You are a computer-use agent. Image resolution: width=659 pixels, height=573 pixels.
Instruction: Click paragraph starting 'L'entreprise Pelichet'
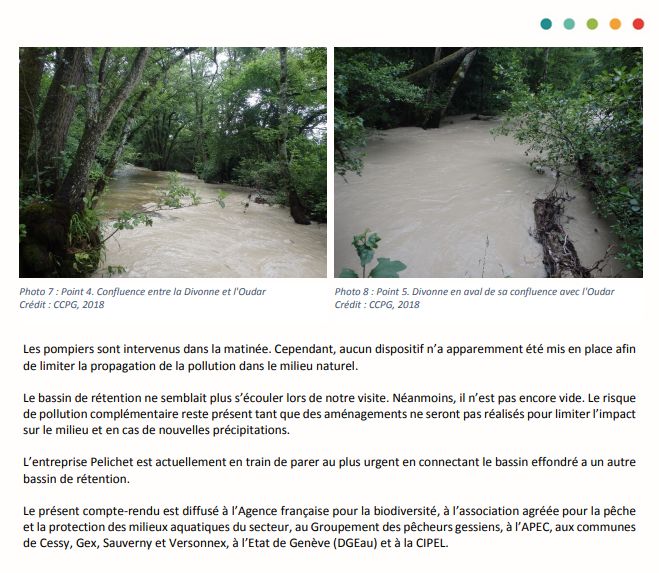(329, 470)
